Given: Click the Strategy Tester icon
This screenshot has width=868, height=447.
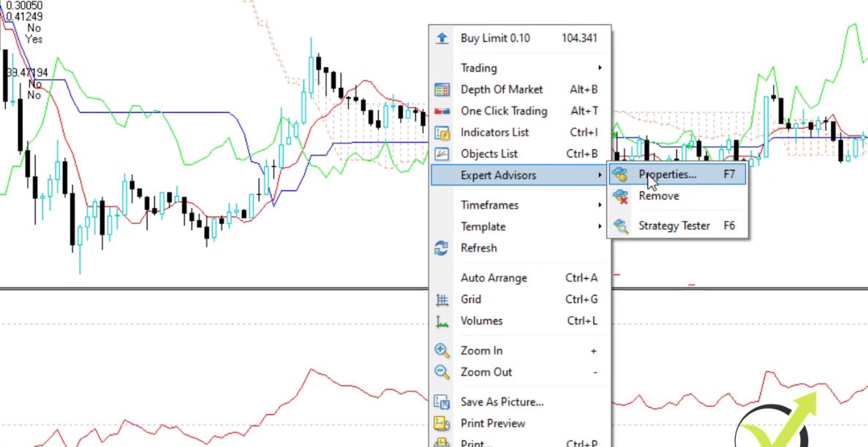Looking at the screenshot, I should (x=621, y=226).
